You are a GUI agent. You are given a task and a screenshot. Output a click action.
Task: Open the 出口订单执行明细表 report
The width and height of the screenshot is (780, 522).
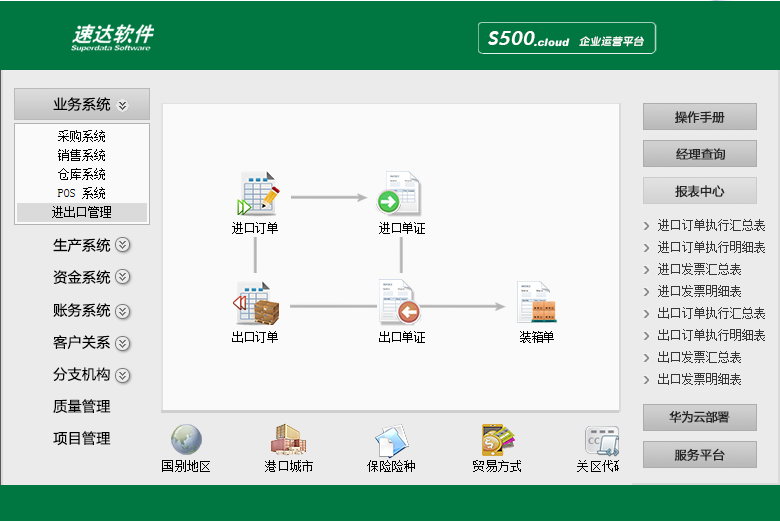pos(711,335)
